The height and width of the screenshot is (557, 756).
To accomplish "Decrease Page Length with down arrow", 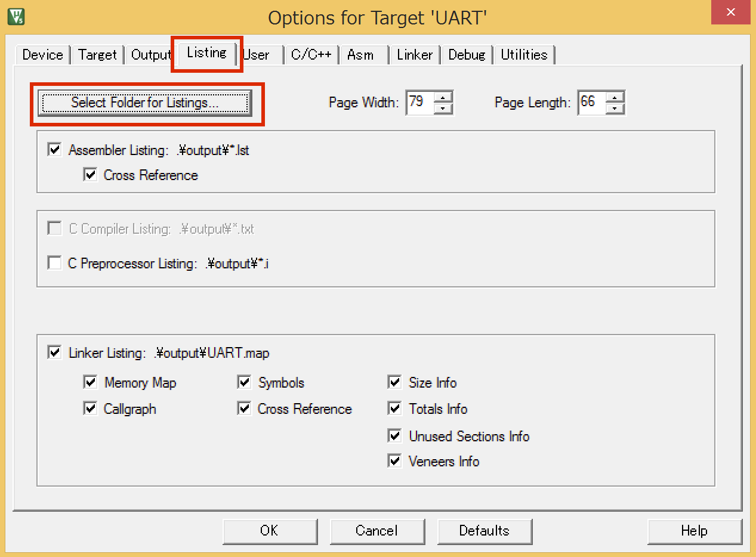I will [x=615, y=108].
